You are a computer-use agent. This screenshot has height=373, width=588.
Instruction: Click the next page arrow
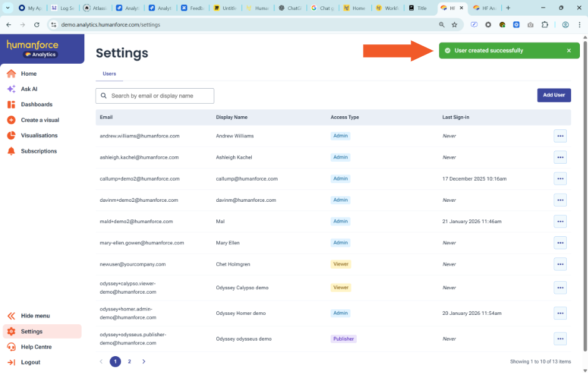tap(144, 361)
